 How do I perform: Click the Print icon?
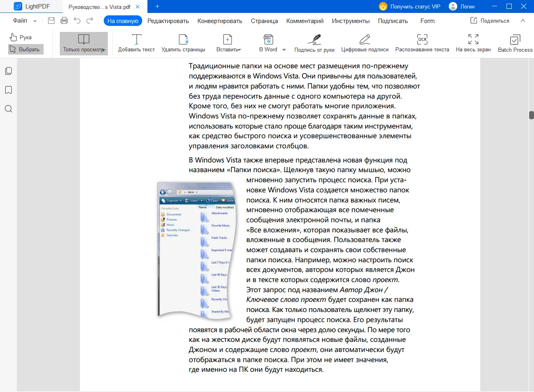tap(64, 21)
